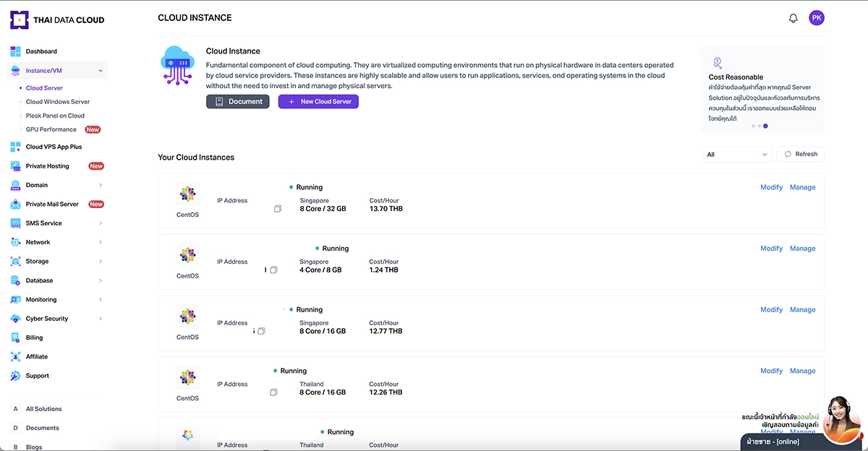
Task: Click the Network sidebar icon
Action: [15, 242]
